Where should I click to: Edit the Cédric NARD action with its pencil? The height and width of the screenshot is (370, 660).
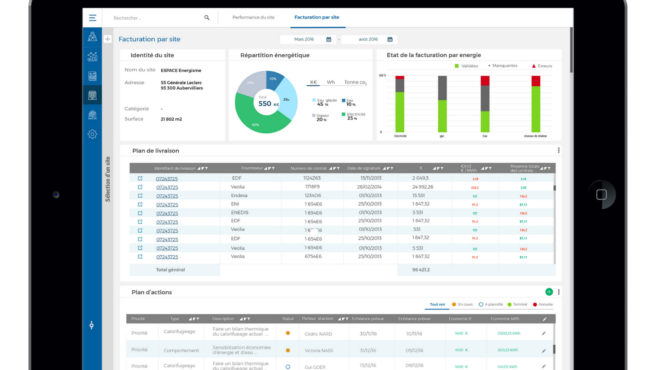coord(544,333)
